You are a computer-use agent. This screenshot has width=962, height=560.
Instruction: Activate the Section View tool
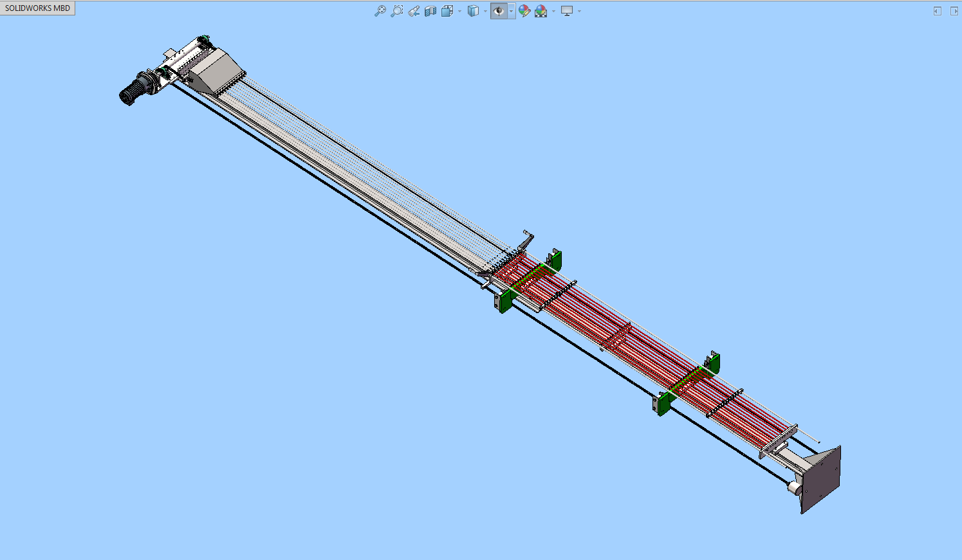click(430, 11)
